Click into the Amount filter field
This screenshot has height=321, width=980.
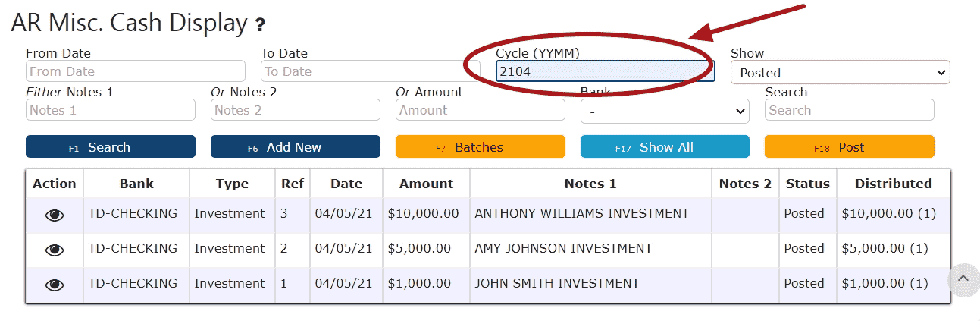pyautogui.click(x=481, y=110)
